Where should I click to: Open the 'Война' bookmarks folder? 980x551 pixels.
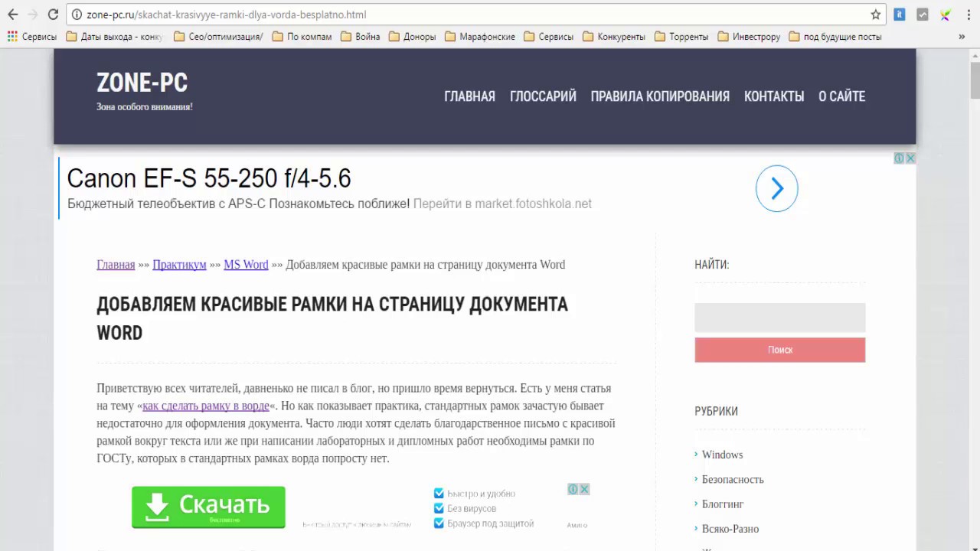coord(361,36)
